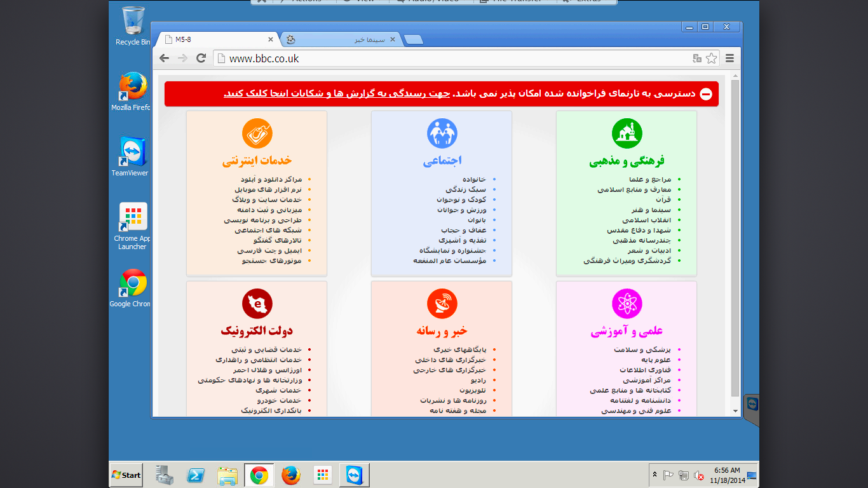Open the دولت الکترونیک category heading
This screenshot has height=488, width=868.
(257, 331)
